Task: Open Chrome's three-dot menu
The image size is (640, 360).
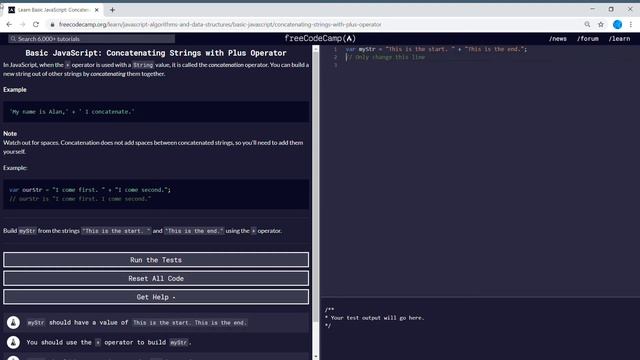Action: (631, 24)
